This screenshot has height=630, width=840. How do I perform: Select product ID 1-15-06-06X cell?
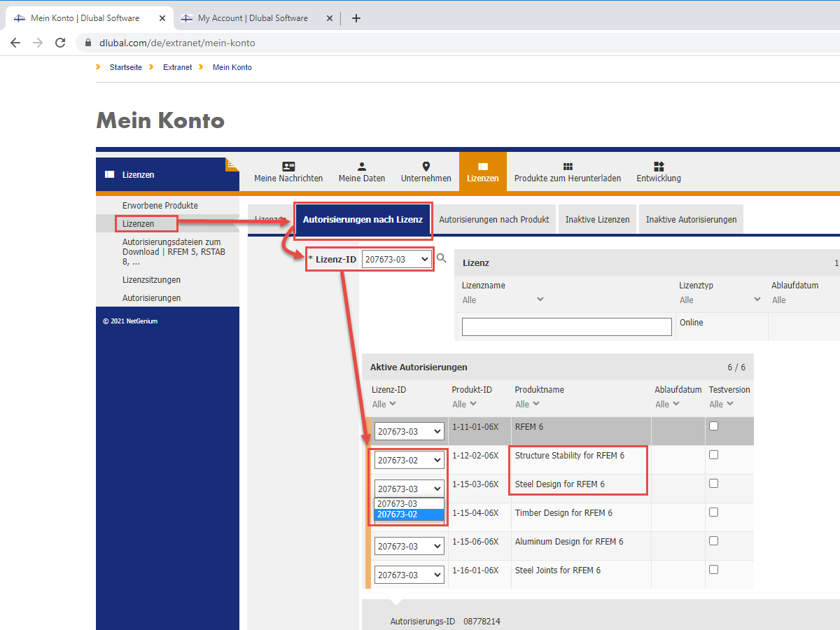(x=475, y=541)
